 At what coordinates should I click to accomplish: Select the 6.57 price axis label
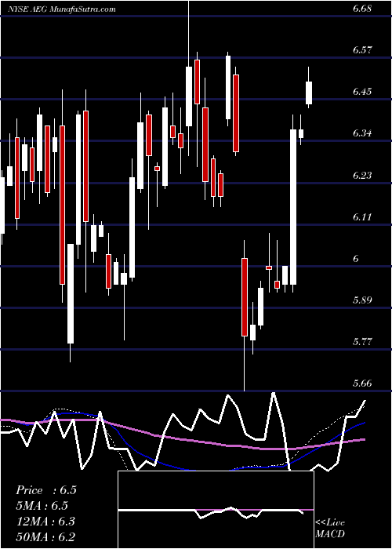point(362,50)
